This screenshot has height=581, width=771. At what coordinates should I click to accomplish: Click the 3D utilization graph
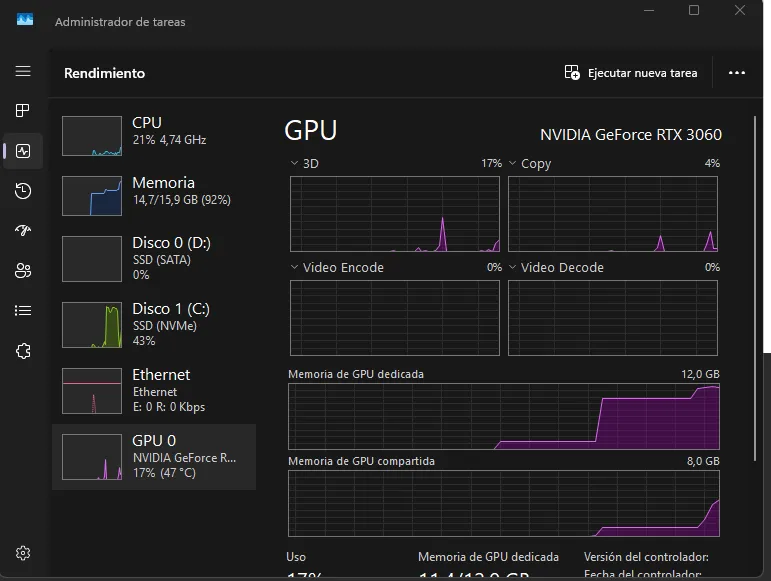coord(395,214)
